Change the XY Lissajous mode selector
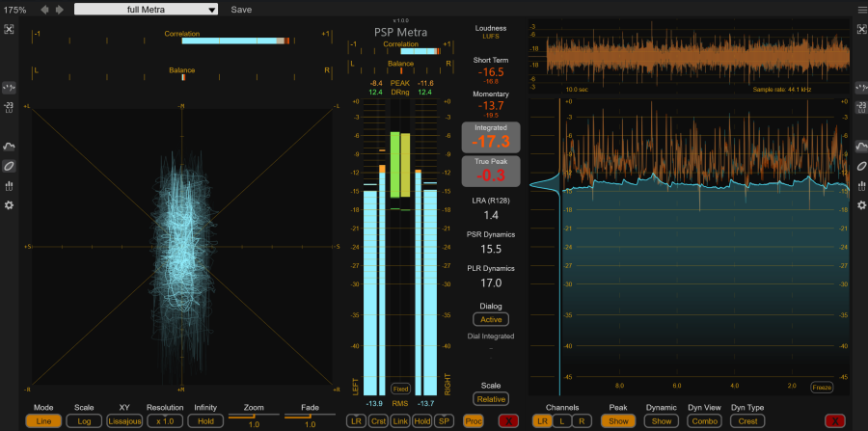Screen dimensions: 868x431 click(x=123, y=420)
